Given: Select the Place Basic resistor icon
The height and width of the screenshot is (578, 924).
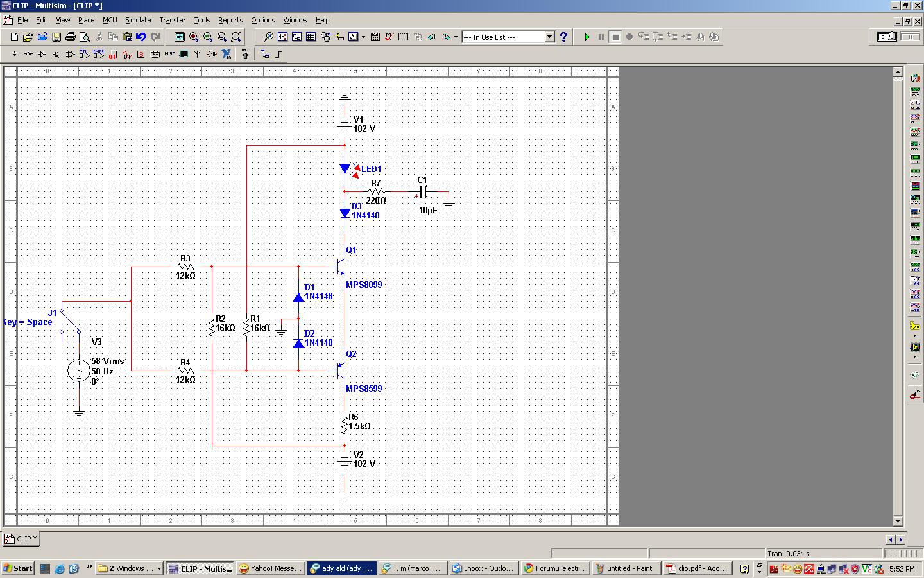Looking at the screenshot, I should point(28,55).
